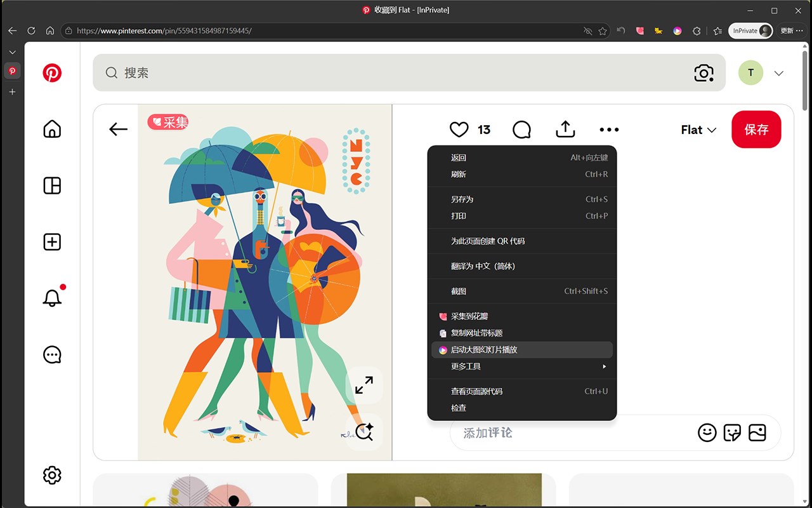Like the pin with the heart icon
Screen dimensions: 812x508
tap(459, 130)
